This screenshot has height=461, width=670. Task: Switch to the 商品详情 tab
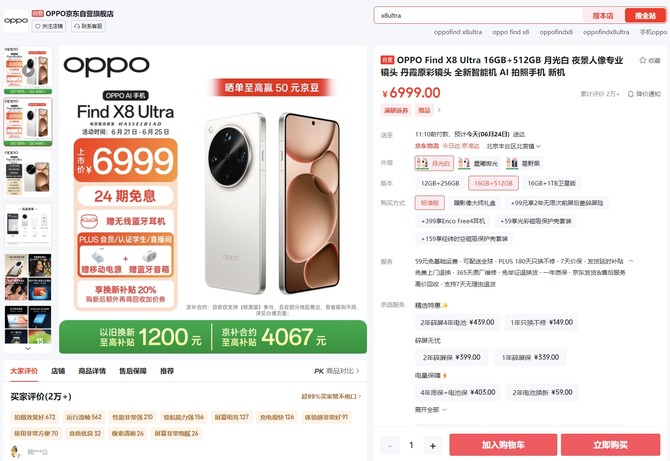(92, 371)
